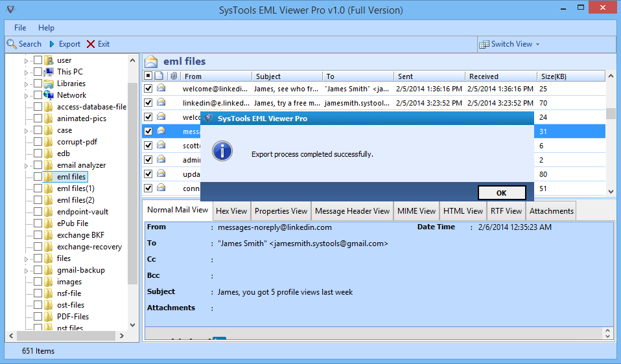Click the page icon column header
The image size is (621, 364).
click(159, 76)
